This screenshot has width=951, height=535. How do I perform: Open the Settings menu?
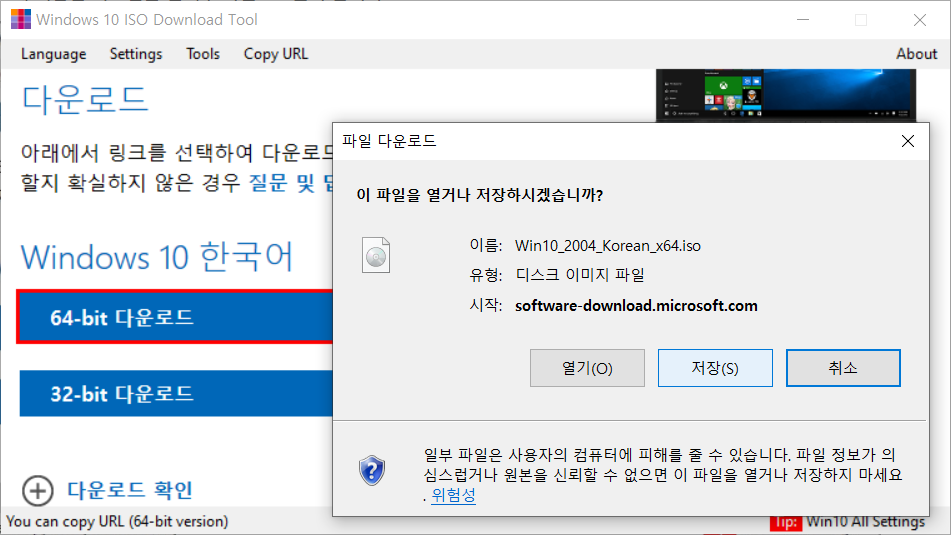(136, 54)
